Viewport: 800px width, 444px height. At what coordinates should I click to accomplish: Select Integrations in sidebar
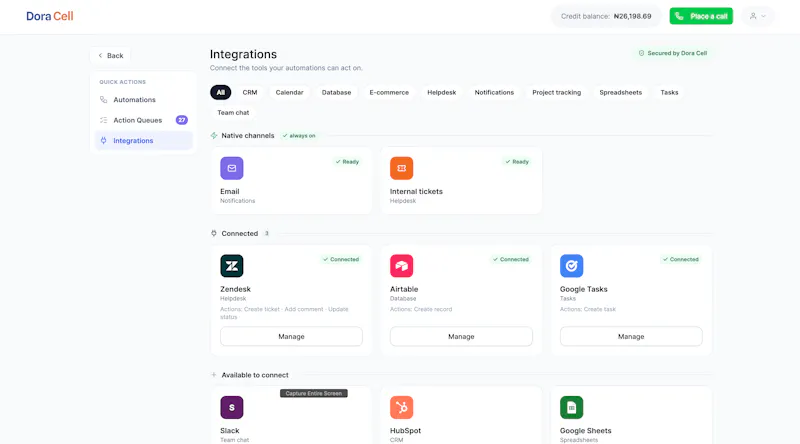(x=143, y=140)
